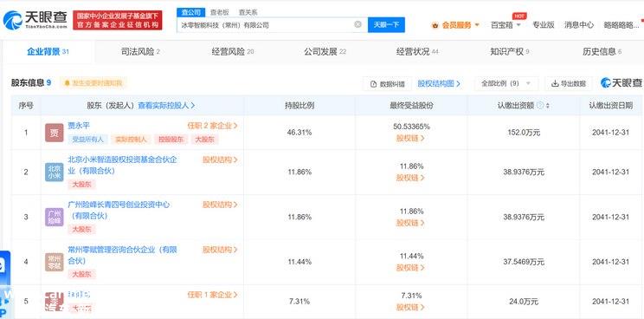Open 股权链 in the 北京小米 row
This screenshot has width=644, height=319.
[410, 178]
